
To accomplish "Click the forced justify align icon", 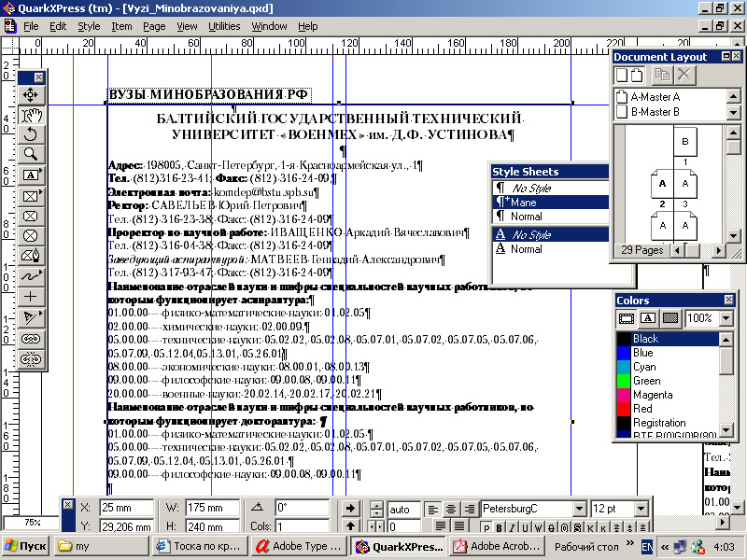I will click(x=459, y=525).
